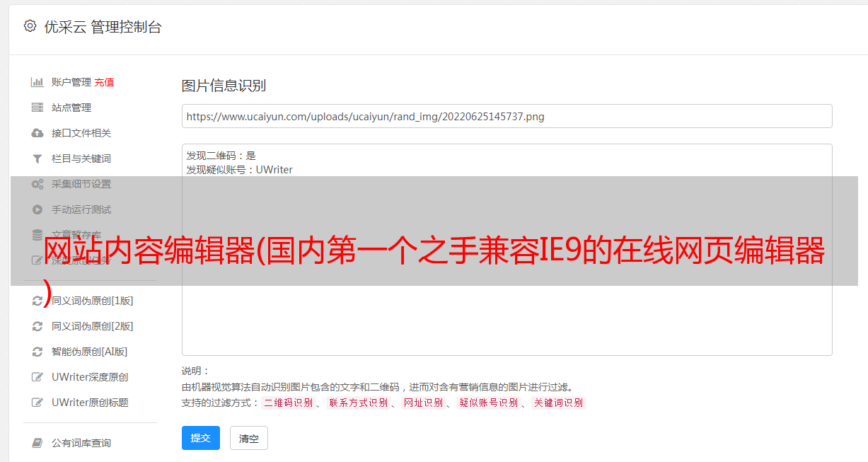Click the refresh icon next to 同义词伪原创[2版]
The width and height of the screenshot is (868, 462).
point(37,326)
